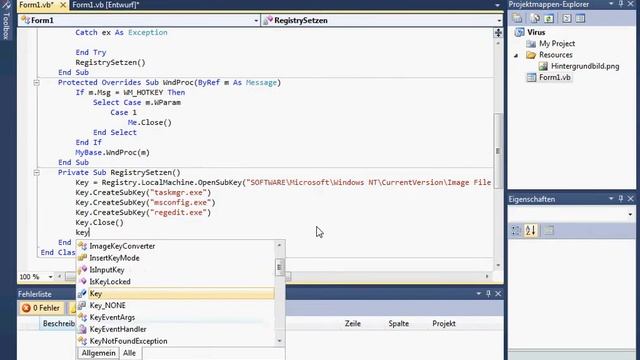The image size is (640, 360).
Task: Sort the error list by Zeile column
Action: [353, 324]
